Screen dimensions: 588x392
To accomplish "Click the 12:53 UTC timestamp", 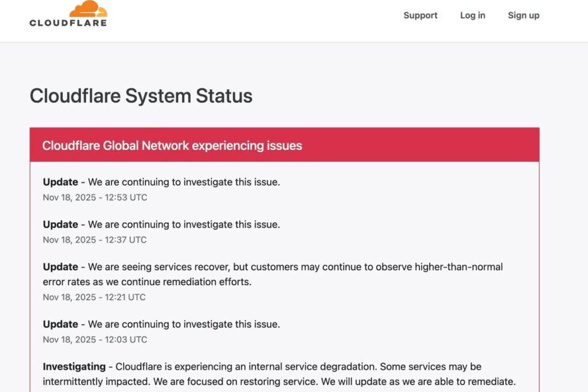I will (95, 198).
